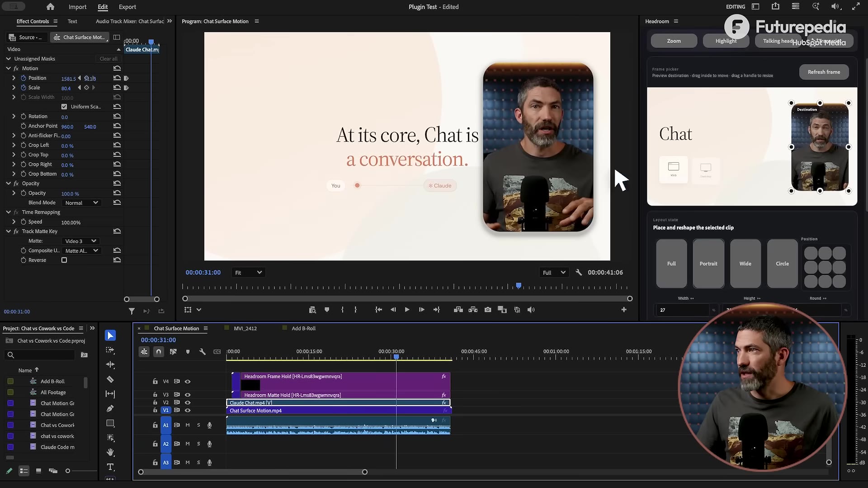Toggle track V1 output eye
868x488 pixels.
pos(188,410)
